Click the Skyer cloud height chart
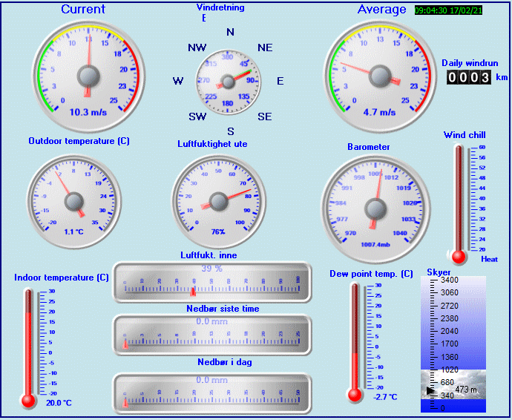The image size is (512, 420). 453,344
